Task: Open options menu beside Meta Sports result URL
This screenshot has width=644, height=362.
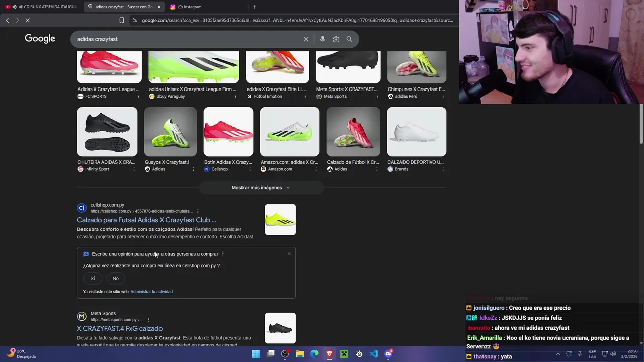Action: 148,320
